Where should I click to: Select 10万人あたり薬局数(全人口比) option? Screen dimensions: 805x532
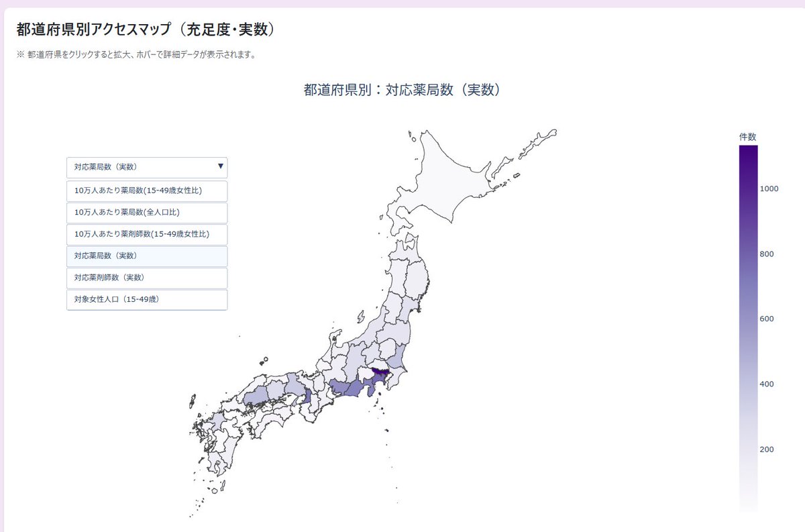coord(147,213)
